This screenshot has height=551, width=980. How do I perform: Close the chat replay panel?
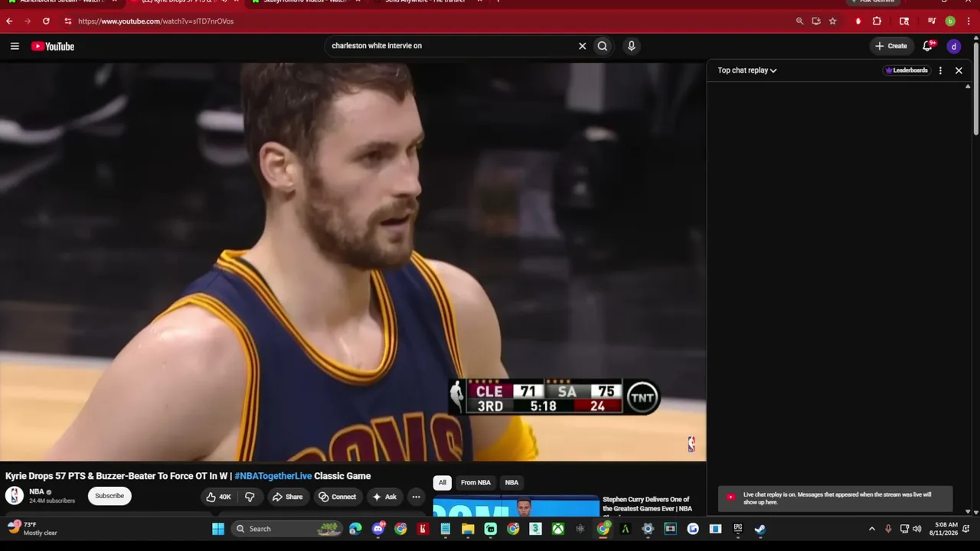959,70
